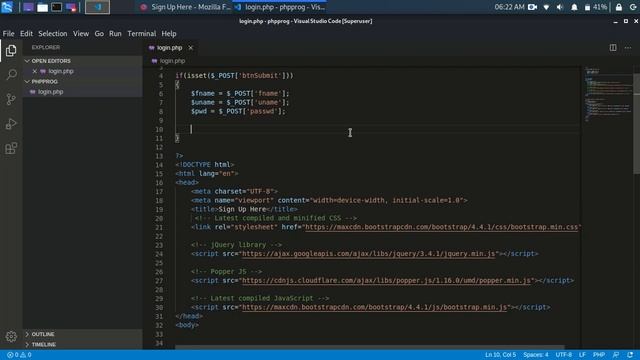This screenshot has height=360, width=640.
Task: Open the Selection menu
Action: coord(53,33)
